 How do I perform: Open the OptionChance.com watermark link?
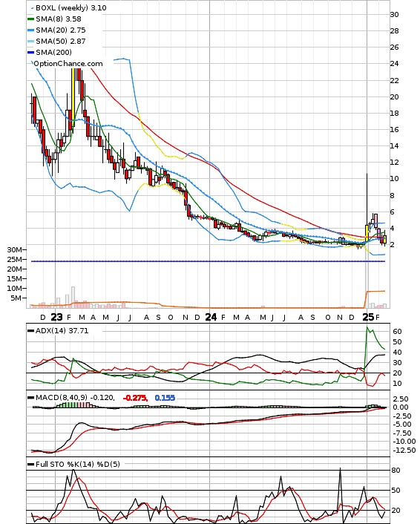click(68, 64)
